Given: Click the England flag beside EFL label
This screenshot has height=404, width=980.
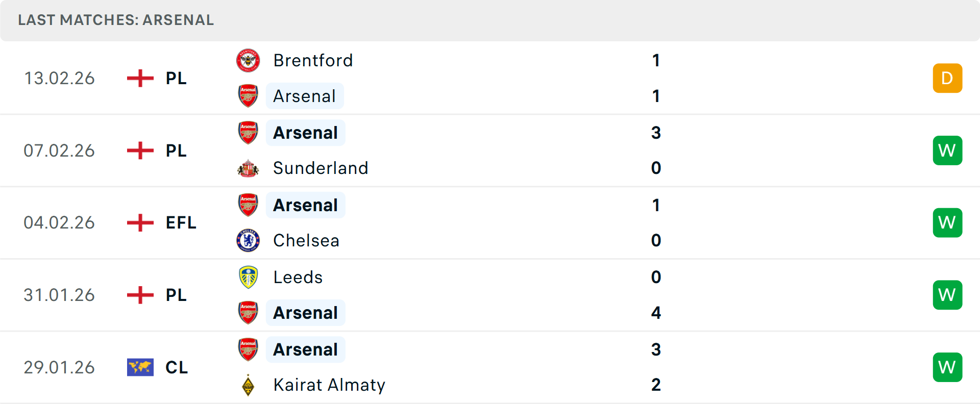Looking at the screenshot, I should [139, 223].
